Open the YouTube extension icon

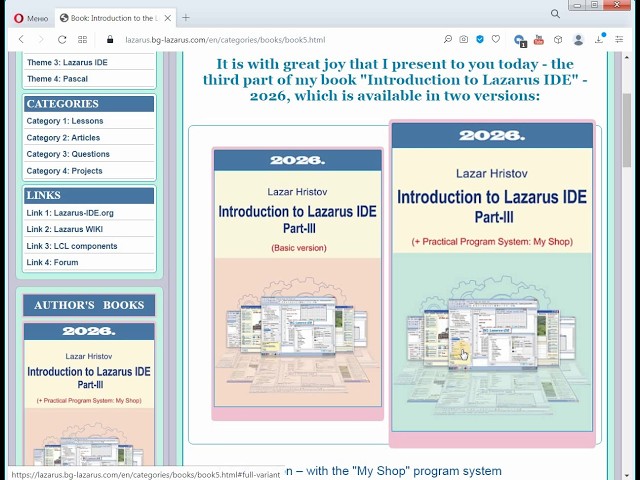539,40
